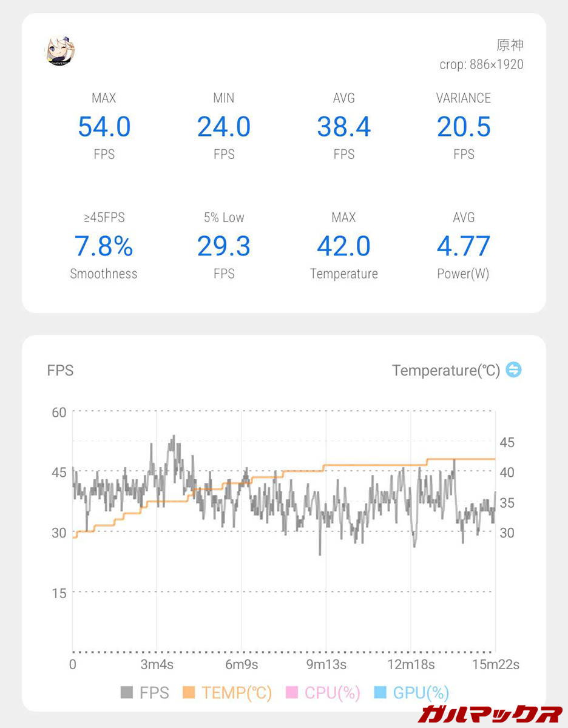This screenshot has height=728, width=568.
Task: Click the AVG Power 4.77 stat
Action: (464, 246)
